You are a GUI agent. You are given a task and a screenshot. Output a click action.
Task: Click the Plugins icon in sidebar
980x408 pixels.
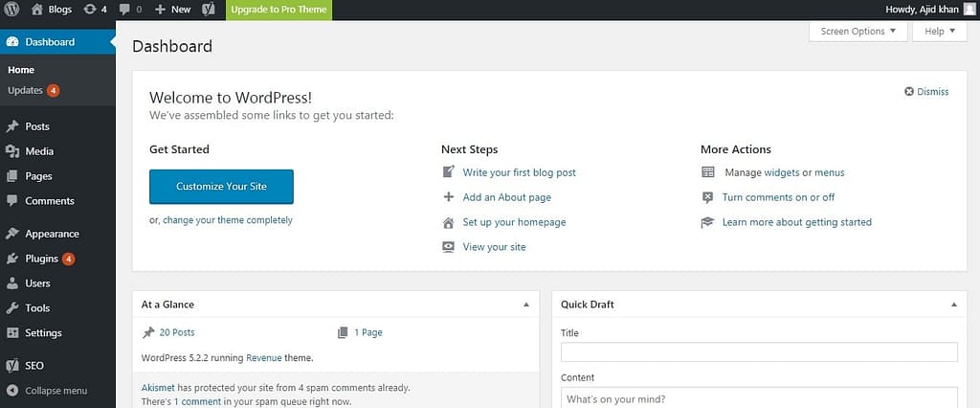12,259
